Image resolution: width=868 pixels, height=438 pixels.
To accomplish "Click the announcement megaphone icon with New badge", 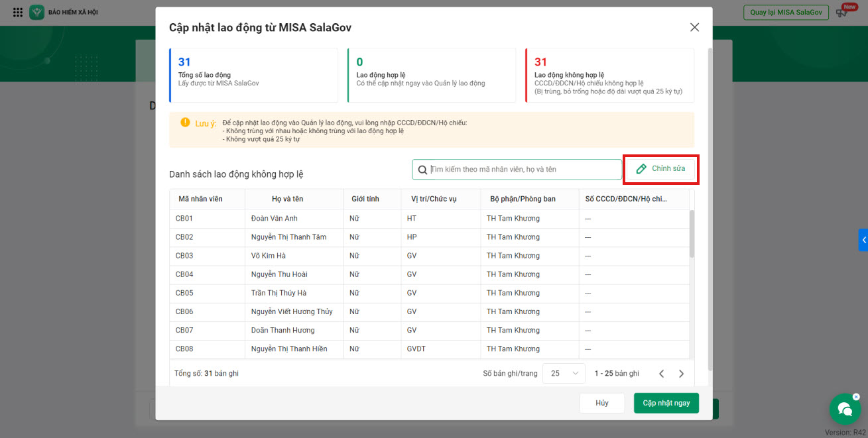I will pos(842,13).
